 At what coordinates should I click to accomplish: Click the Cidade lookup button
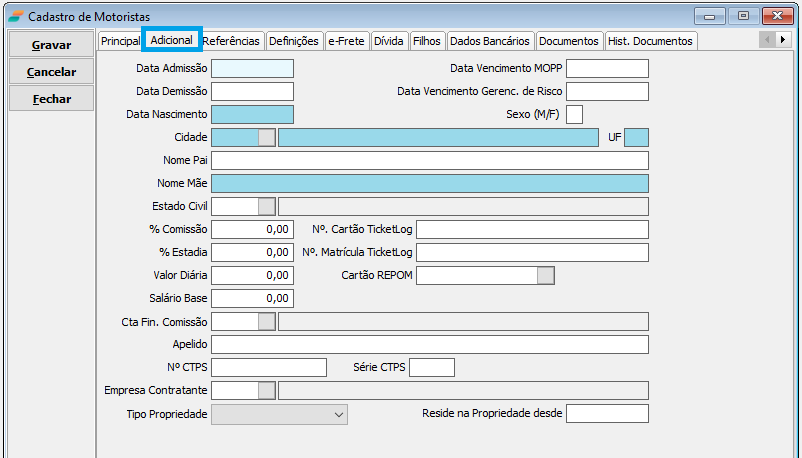267,138
